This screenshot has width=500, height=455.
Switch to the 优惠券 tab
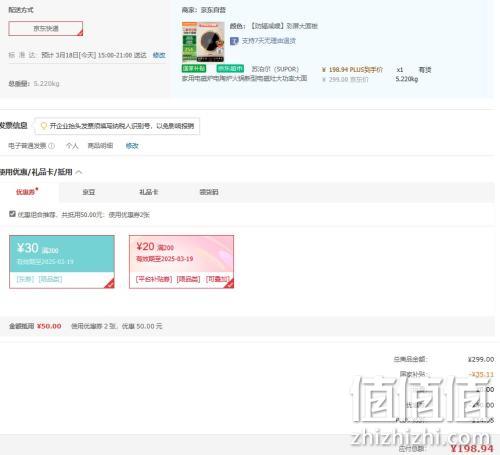point(26,192)
